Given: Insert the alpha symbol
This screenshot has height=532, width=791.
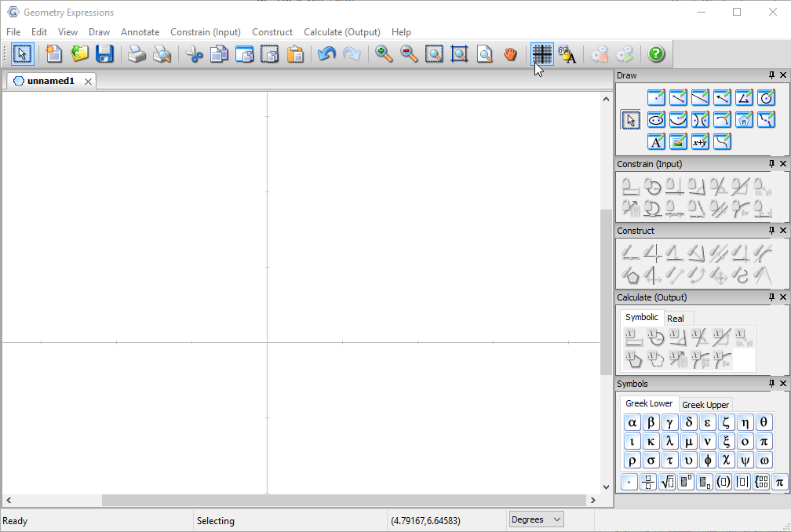Looking at the screenshot, I should click(x=632, y=423).
